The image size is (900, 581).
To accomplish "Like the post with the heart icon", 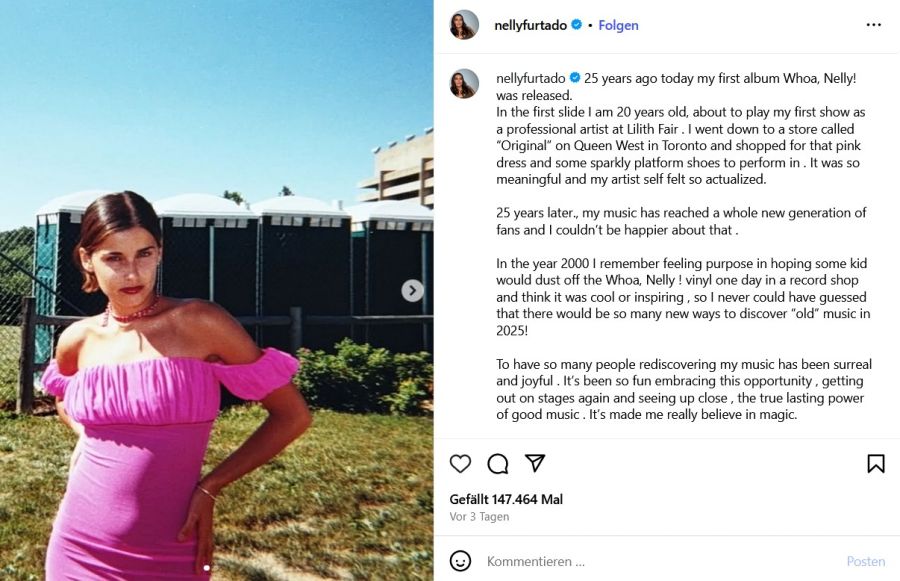I will (460, 463).
